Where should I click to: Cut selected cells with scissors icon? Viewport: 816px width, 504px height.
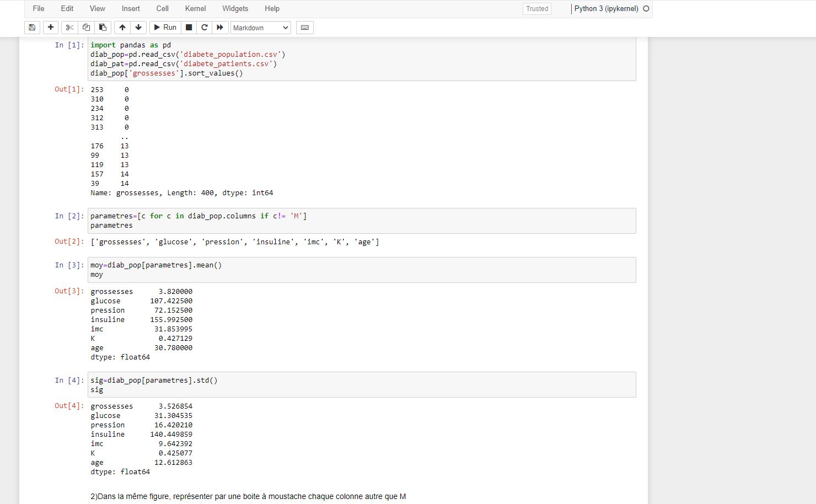click(x=69, y=28)
